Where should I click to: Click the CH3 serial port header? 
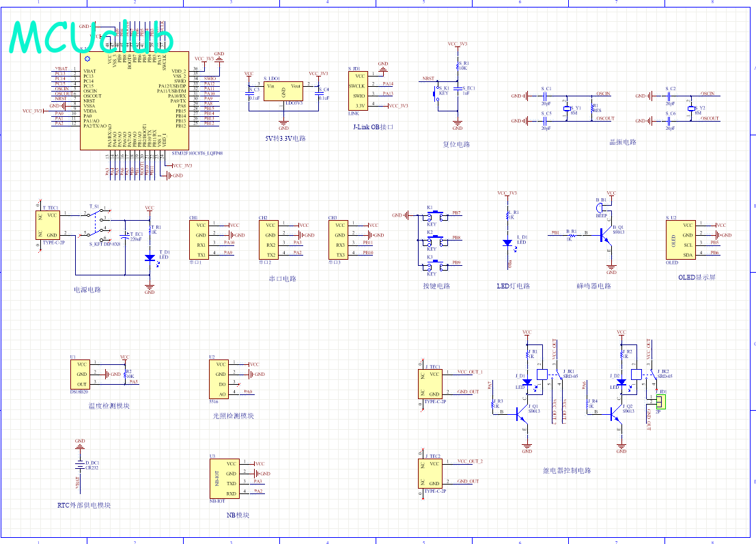pos(338,240)
